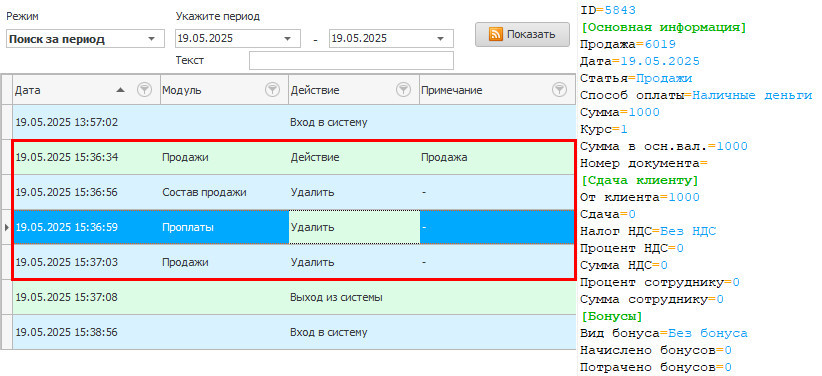Viewport: 822px width, 376px height.
Task: Open the start date picker dropdown
Action: [287, 39]
